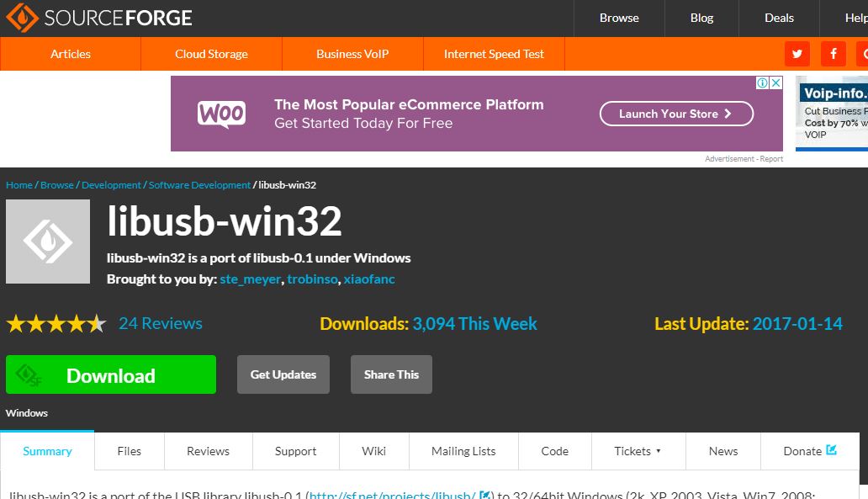Click the Get Updates button
The height and width of the screenshot is (499, 868).
[283, 374]
